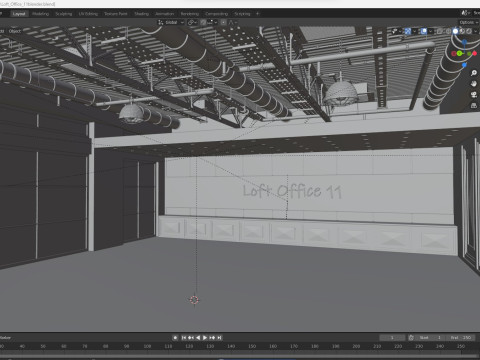Click frame 150 on timeline ruler
Image resolution: width=480 pixels, height=360 pixels.
252,346
